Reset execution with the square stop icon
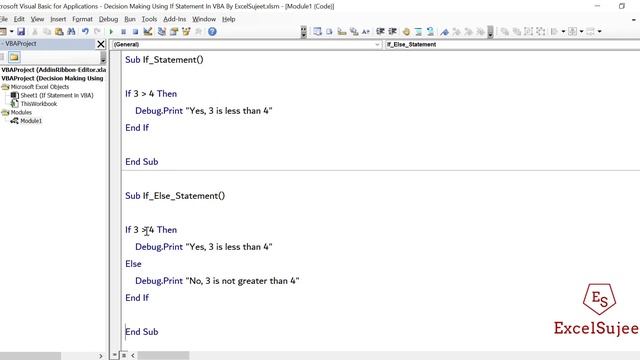Viewport: 640px width, 360px height. (x=135, y=31)
